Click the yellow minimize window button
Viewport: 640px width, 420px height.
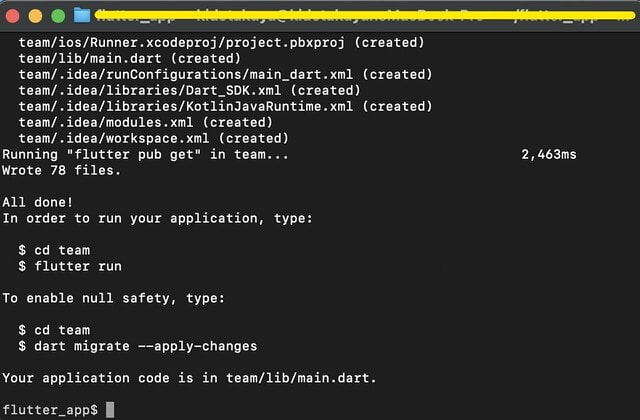coord(35,16)
